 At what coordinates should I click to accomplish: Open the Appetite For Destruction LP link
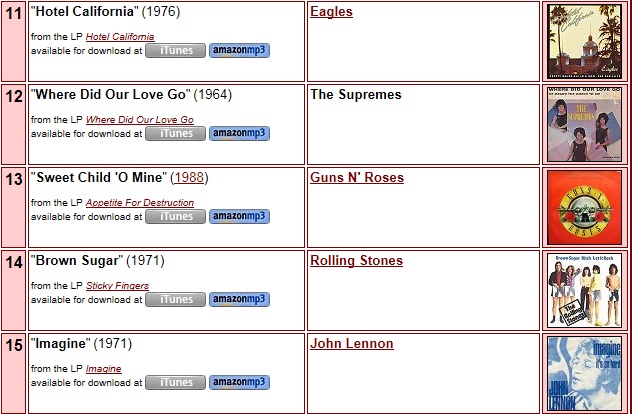click(x=140, y=202)
